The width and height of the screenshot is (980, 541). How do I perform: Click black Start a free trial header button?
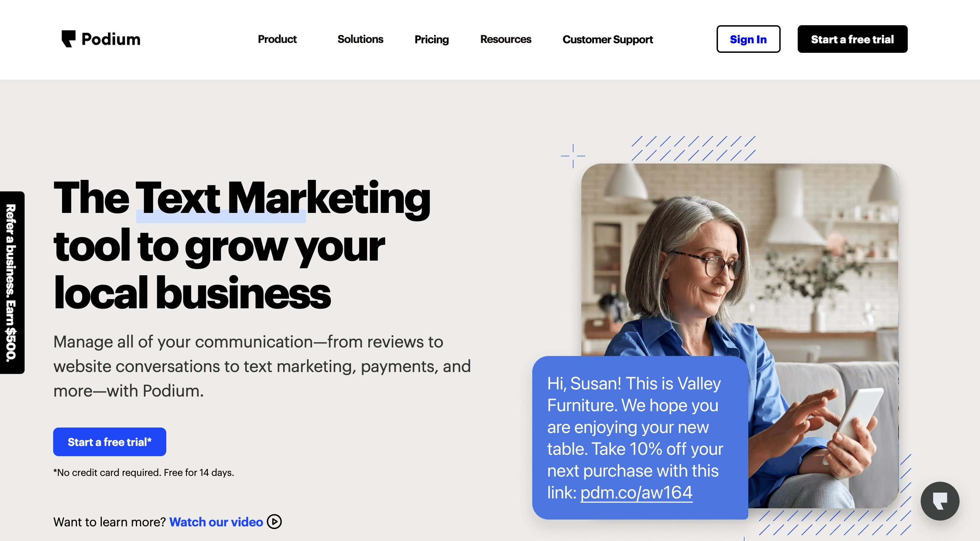852,39
